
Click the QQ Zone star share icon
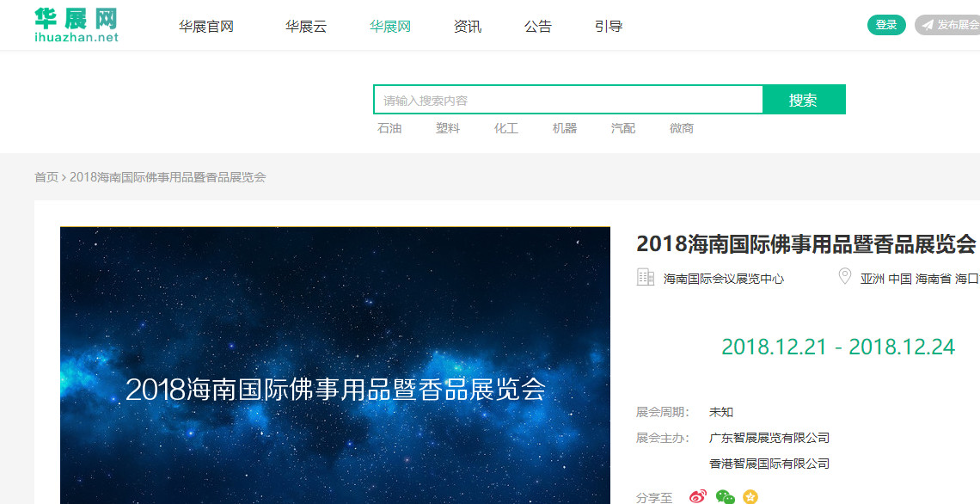pyautogui.click(x=750, y=497)
